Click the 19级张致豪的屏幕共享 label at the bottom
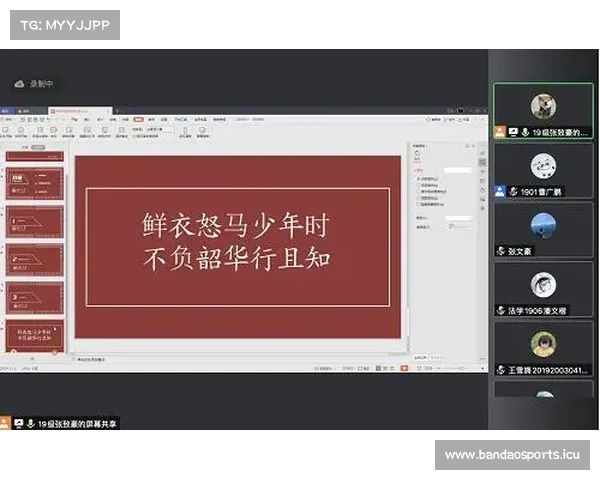 pyautogui.click(x=77, y=424)
